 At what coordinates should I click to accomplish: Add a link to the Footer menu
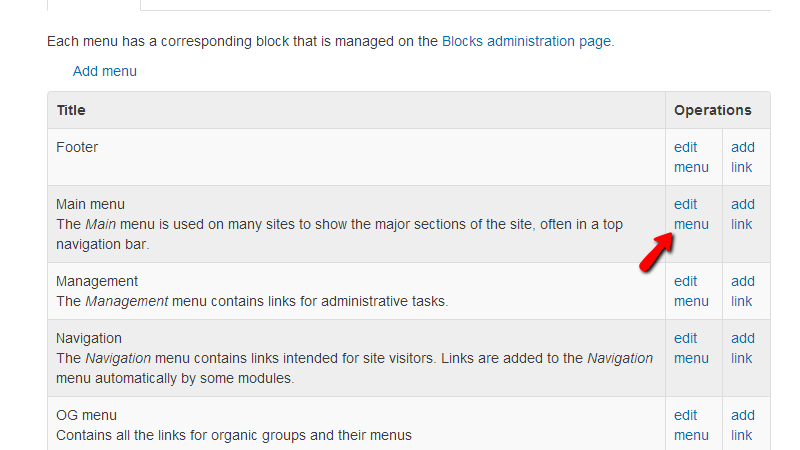[742, 157]
